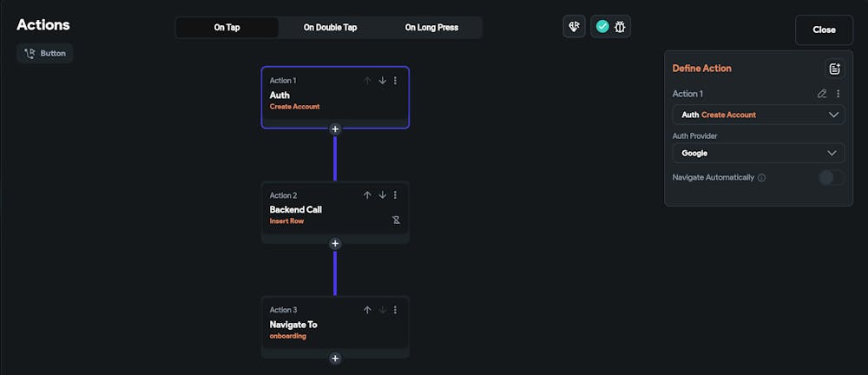Click the plus below Navigate To action
Image resolution: width=868 pixels, height=375 pixels.
(x=335, y=359)
